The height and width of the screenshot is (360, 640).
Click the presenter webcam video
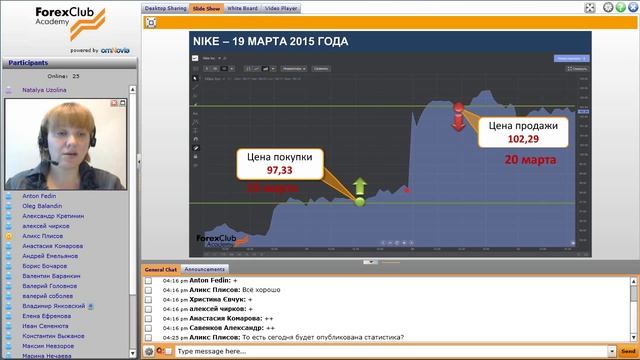65,144
